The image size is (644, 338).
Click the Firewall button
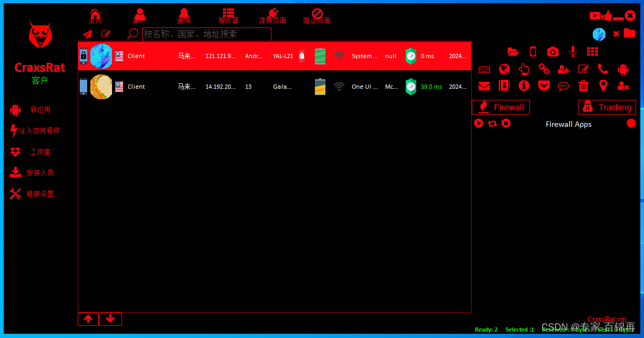click(x=500, y=107)
